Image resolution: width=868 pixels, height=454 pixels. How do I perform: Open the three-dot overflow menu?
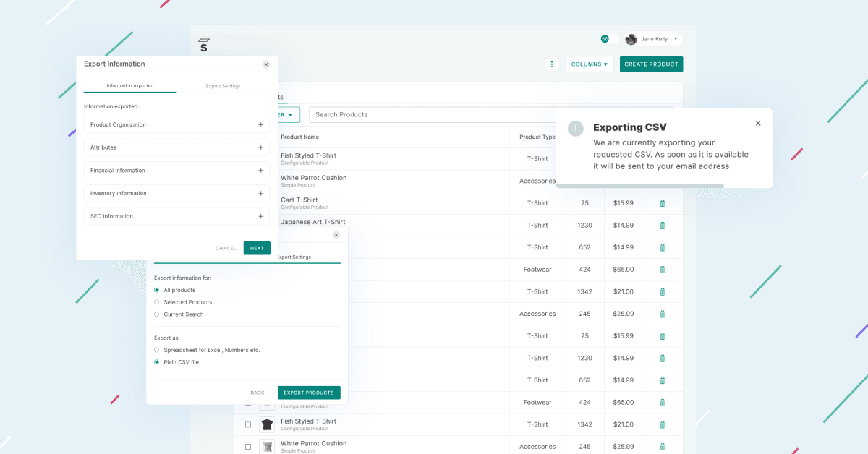pyautogui.click(x=551, y=64)
